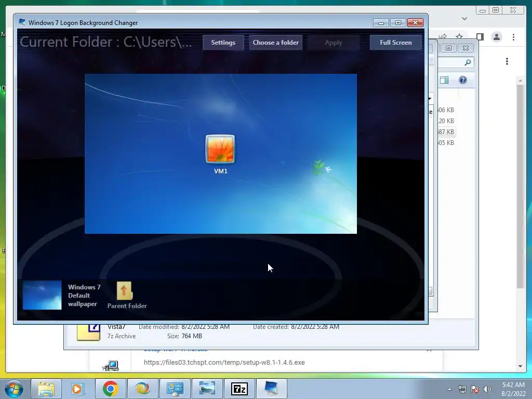
Task: Open Explorer help question mark icon
Action: pyautogui.click(x=463, y=80)
